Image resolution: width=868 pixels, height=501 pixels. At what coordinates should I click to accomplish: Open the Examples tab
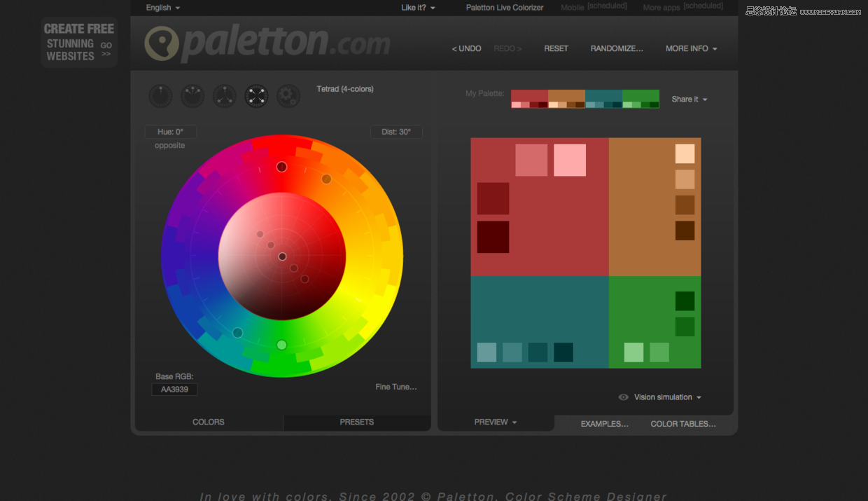(605, 424)
